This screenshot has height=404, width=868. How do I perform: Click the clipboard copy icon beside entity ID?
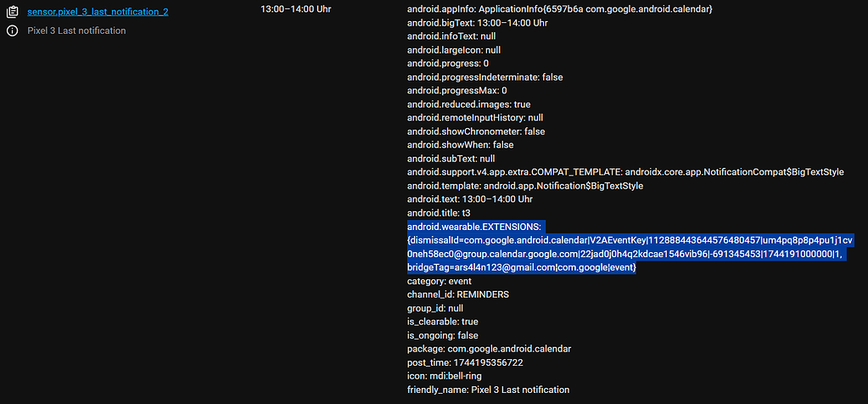click(13, 12)
